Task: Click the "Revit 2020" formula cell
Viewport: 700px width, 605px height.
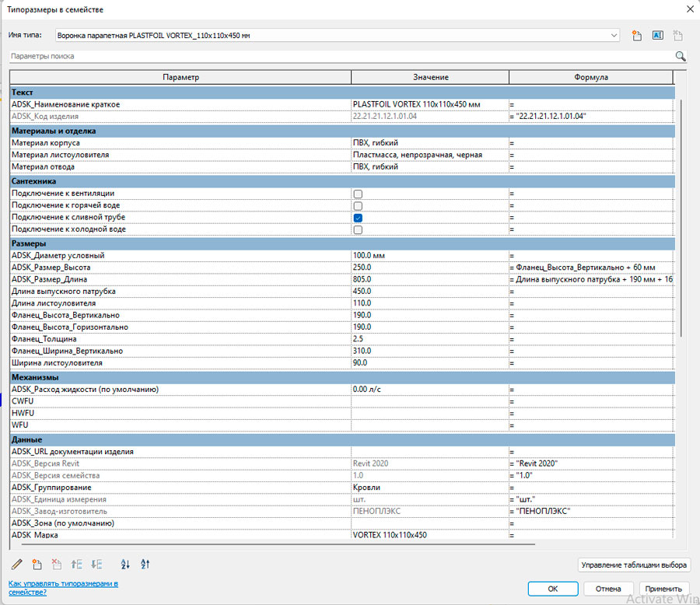Action: pyautogui.click(x=592, y=463)
